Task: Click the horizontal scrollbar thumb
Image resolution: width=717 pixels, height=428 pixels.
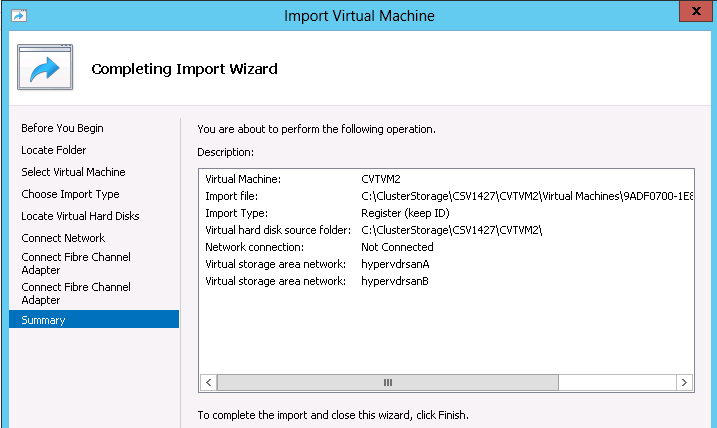Action: (x=388, y=382)
